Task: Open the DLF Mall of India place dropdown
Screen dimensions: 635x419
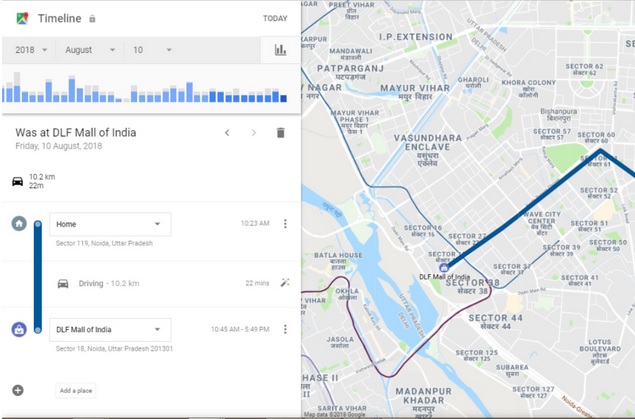Action: tap(110, 330)
